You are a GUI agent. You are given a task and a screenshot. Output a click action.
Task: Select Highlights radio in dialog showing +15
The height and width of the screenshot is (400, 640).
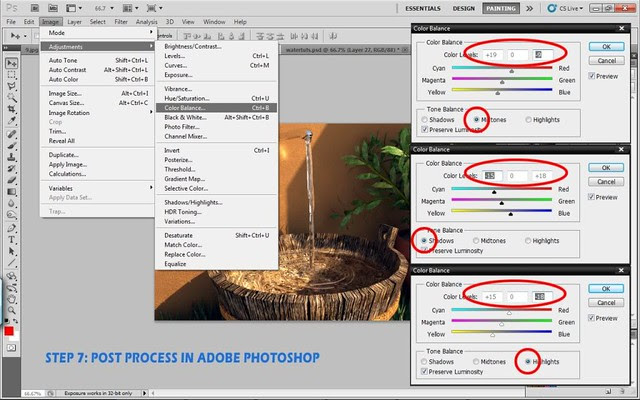click(528, 361)
